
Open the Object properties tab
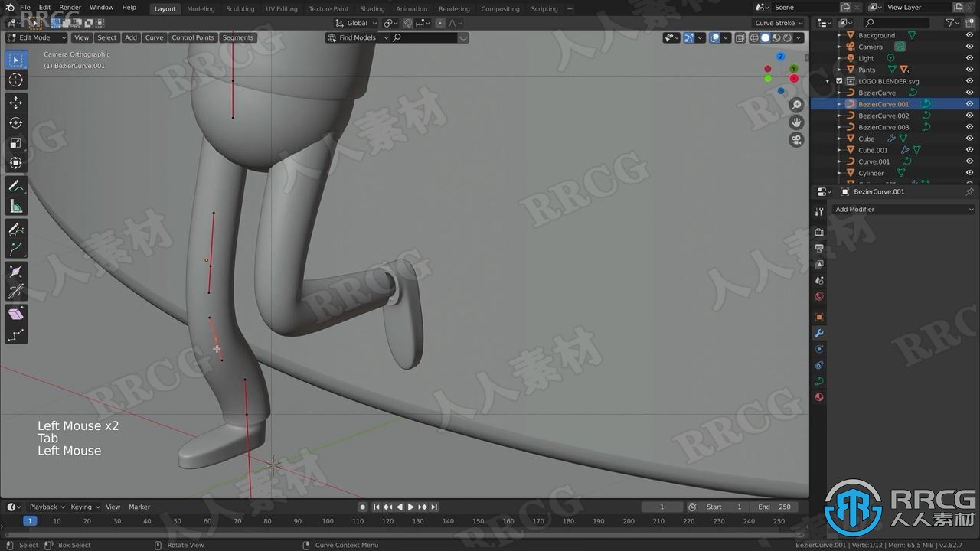[819, 317]
